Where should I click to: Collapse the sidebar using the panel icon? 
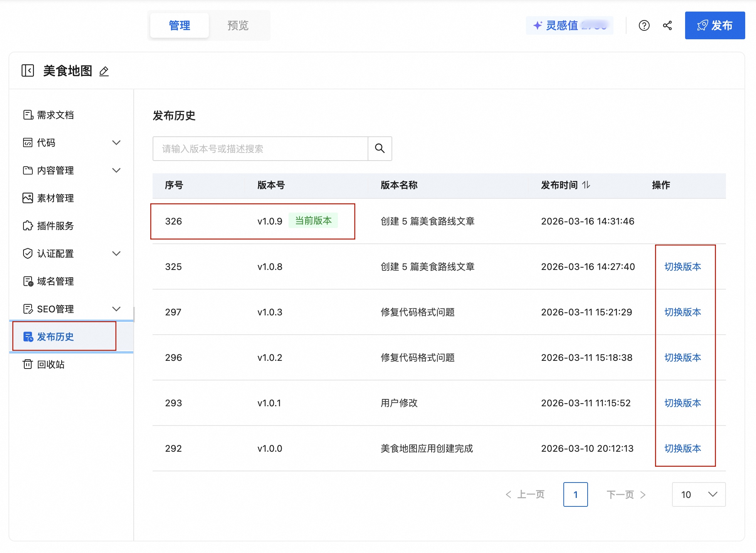point(27,71)
